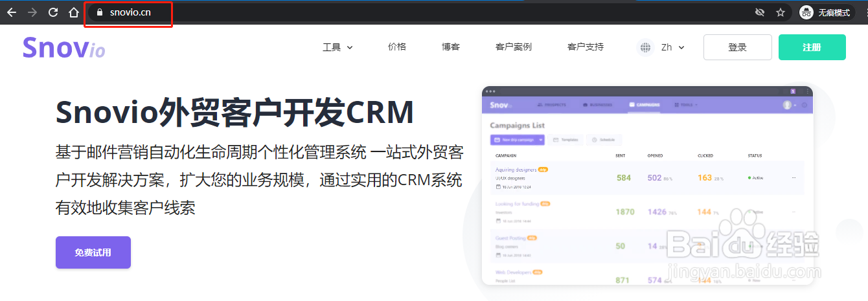Click the 502 opened count value
Image resolution: width=868 pixels, height=301 pixels.
click(x=654, y=177)
